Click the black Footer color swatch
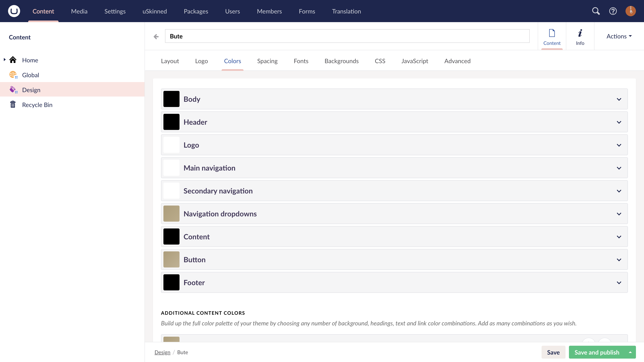This screenshot has height=362, width=644. coord(171,283)
